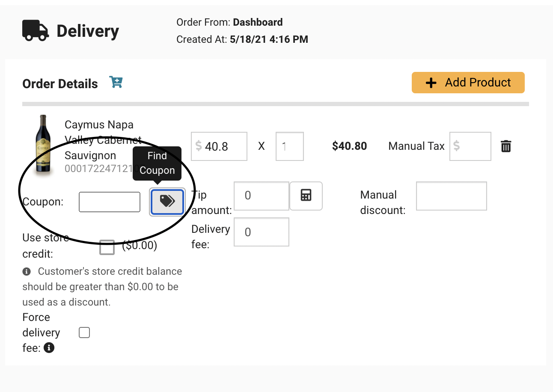Click the plus icon on Add Product
This screenshot has width=553, height=392.
pos(431,83)
